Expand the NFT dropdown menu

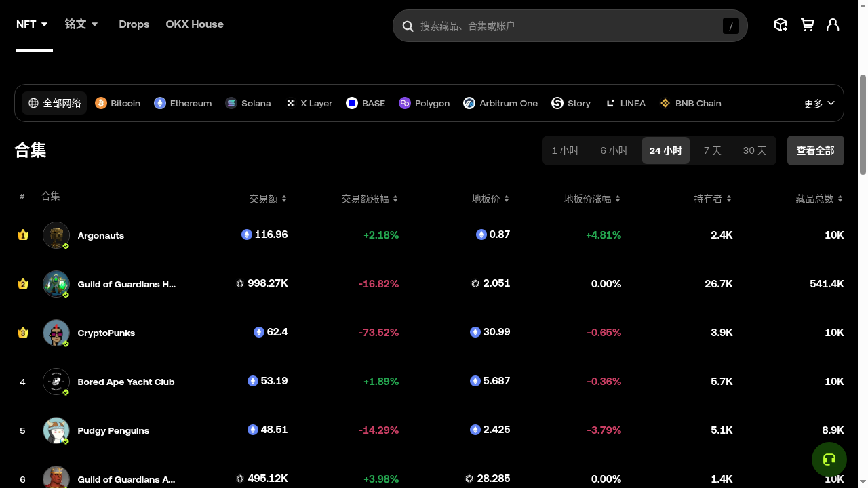(x=32, y=24)
